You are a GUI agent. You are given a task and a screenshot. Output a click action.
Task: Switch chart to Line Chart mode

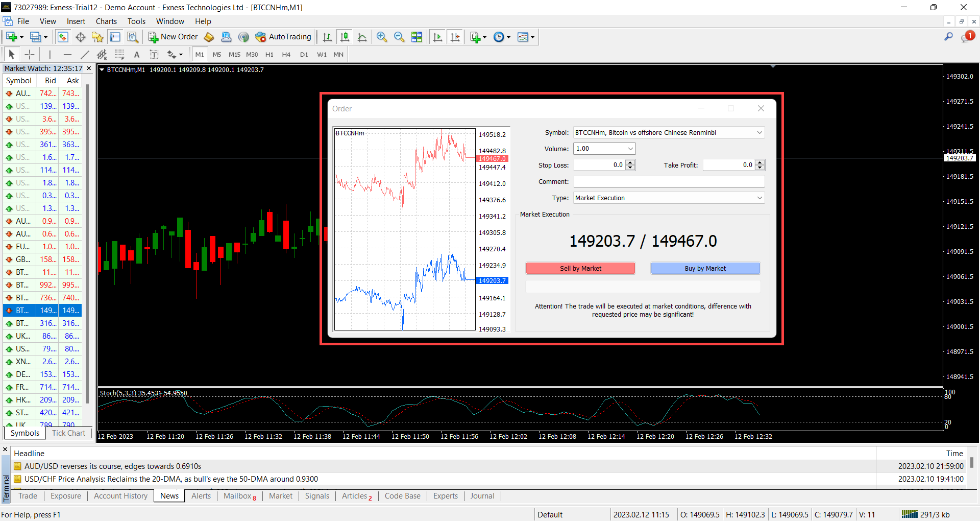click(362, 37)
